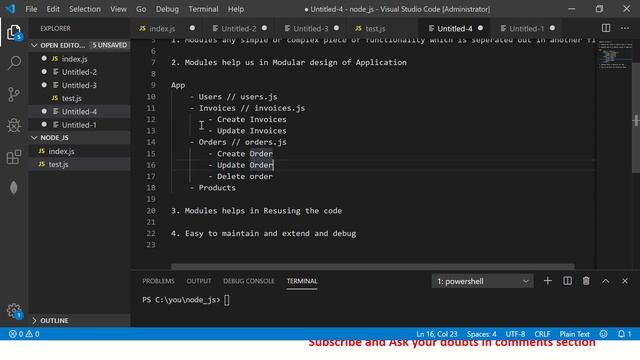Expand the Outline section
Viewport: 640px width, 360px height.
pos(79,320)
